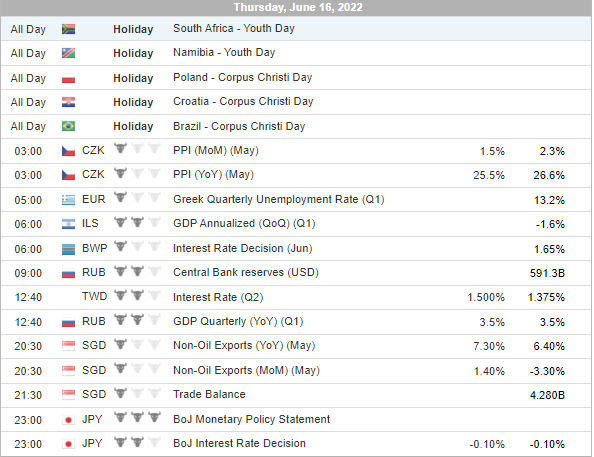Click the South Africa flag icon
Viewport: 594px width, 457px height.
click(68, 29)
